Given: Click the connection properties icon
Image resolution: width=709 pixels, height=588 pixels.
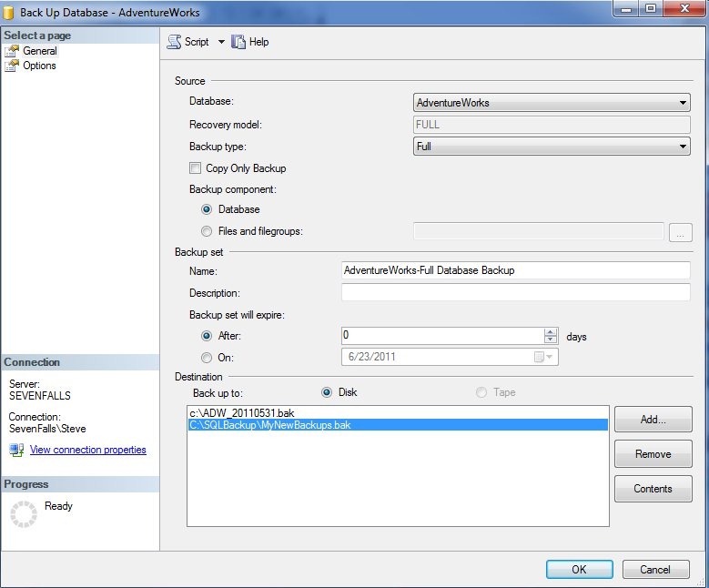Looking at the screenshot, I should (x=16, y=450).
